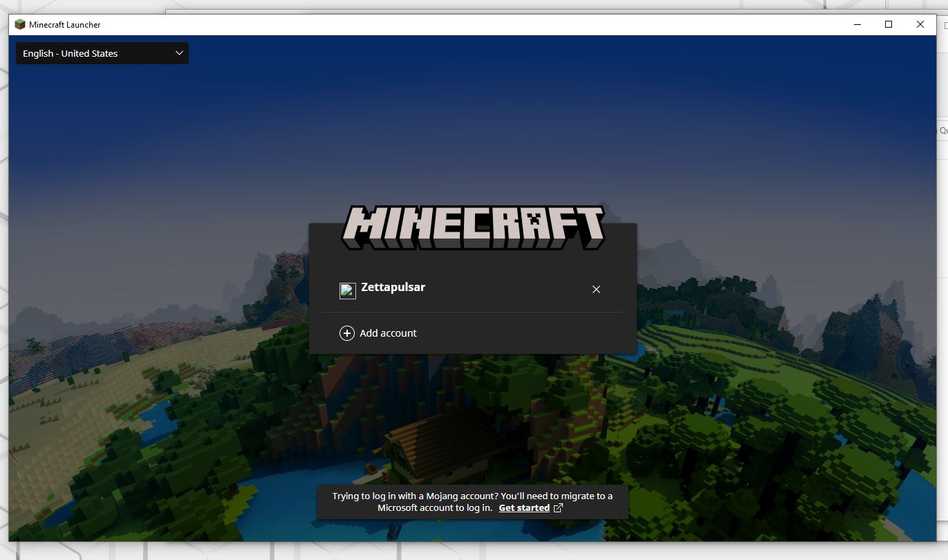
Task: Click the Minecraft grass block icon in title bar
Action: pyautogui.click(x=20, y=24)
